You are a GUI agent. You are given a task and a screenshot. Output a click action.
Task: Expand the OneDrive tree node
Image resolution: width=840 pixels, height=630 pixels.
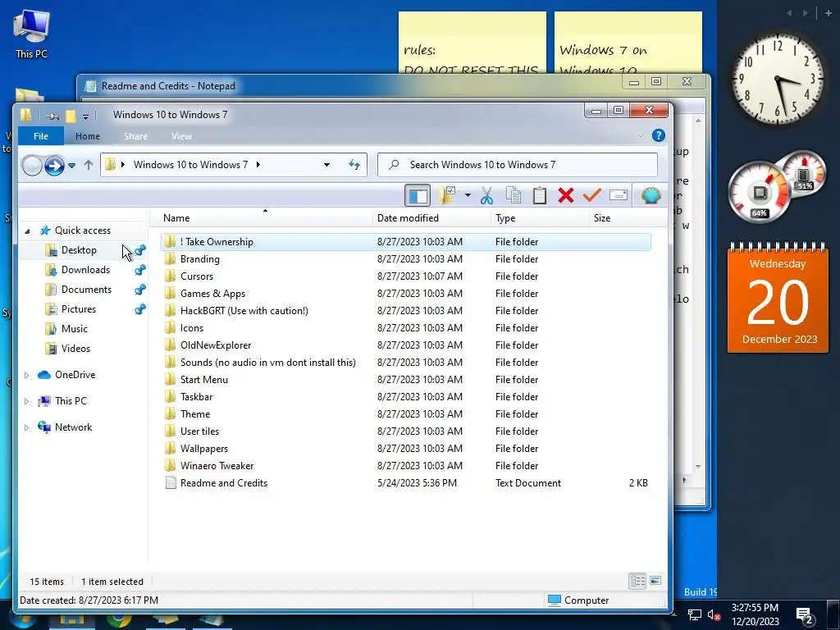(x=26, y=375)
